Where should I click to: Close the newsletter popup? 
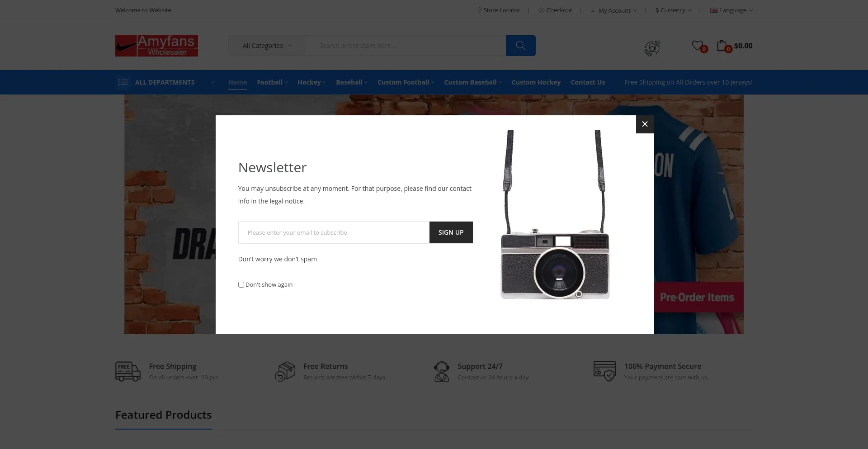click(x=645, y=124)
